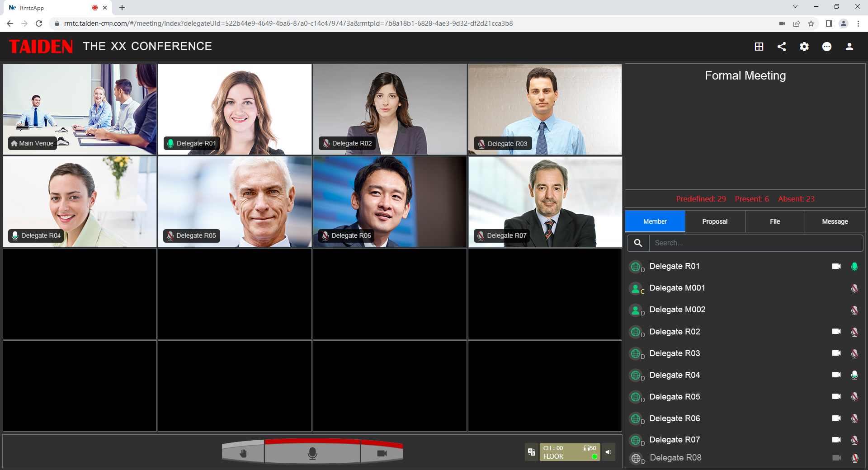Toggle the main microphone button
Screen dimensions: 868x470
click(x=312, y=453)
